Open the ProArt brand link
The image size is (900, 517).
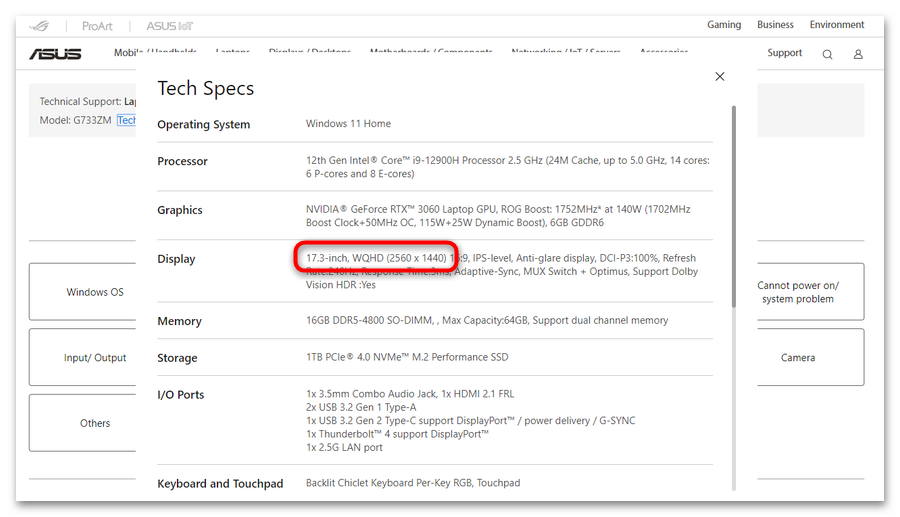coord(97,26)
